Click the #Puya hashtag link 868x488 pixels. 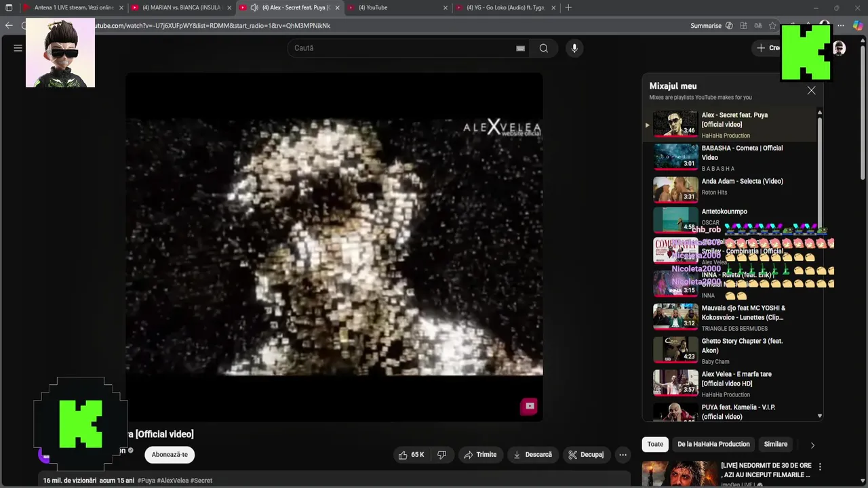146,481
